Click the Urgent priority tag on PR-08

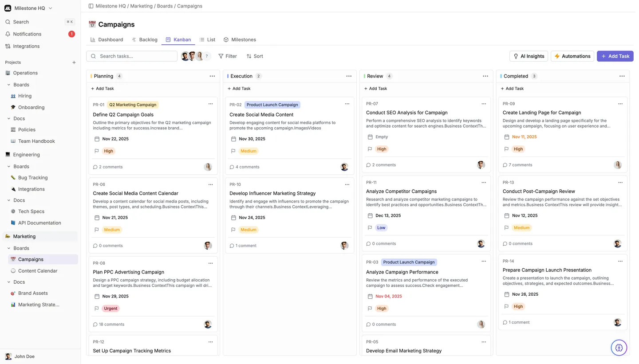point(110,309)
